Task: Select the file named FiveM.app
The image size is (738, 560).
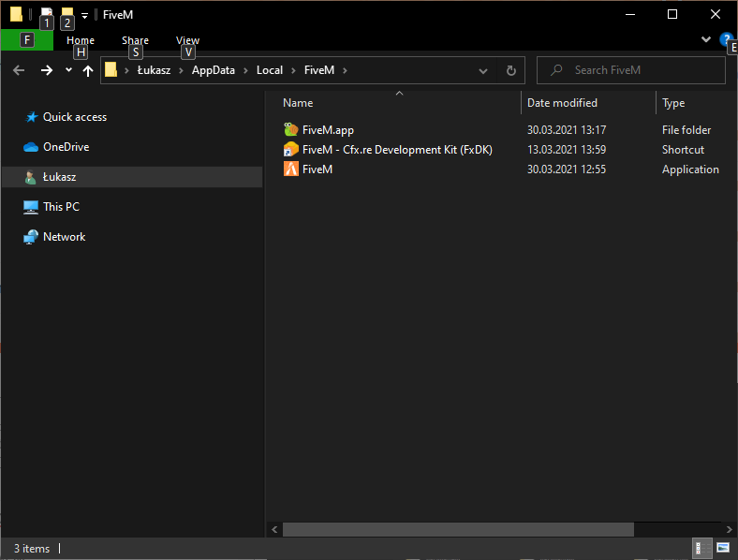Action: click(x=328, y=130)
